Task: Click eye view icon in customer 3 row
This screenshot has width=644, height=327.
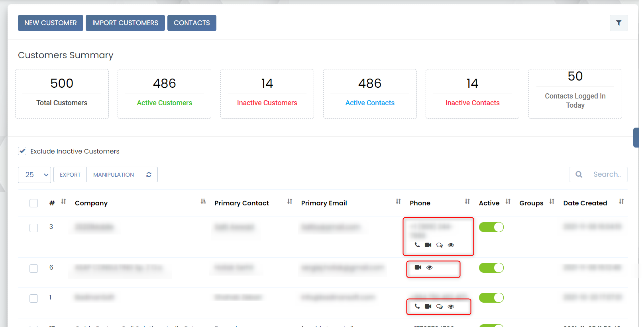Action: click(x=451, y=245)
